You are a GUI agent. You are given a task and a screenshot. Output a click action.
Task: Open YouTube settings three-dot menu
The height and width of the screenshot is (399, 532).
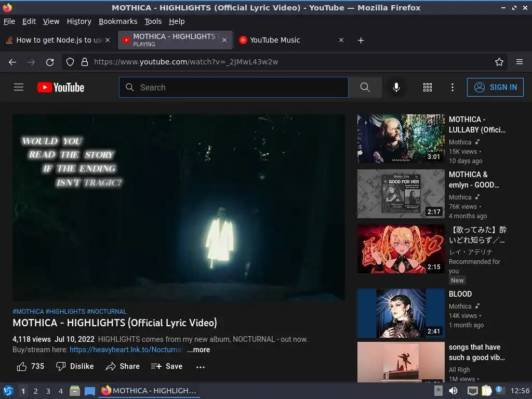click(453, 87)
